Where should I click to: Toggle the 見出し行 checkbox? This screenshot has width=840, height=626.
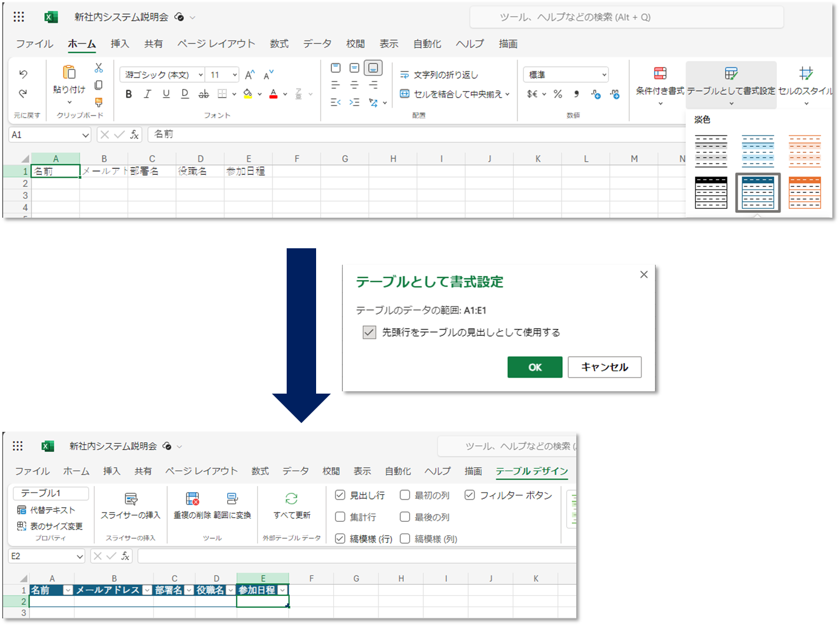click(x=340, y=495)
